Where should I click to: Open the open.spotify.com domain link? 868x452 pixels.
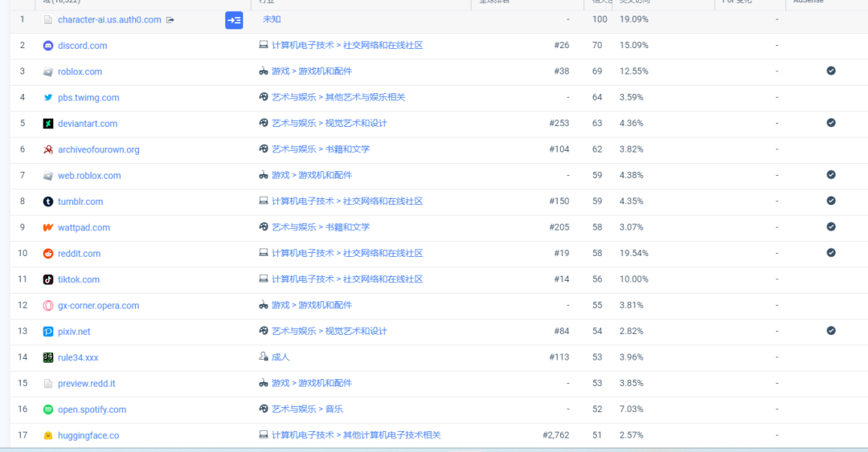click(x=92, y=410)
